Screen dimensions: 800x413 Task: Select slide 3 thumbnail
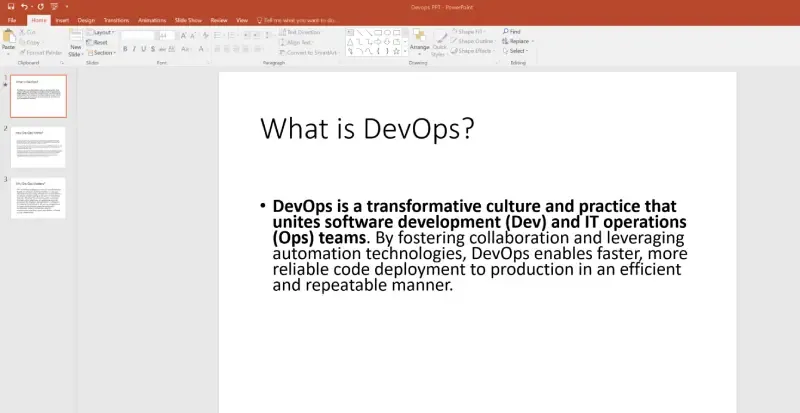38,198
